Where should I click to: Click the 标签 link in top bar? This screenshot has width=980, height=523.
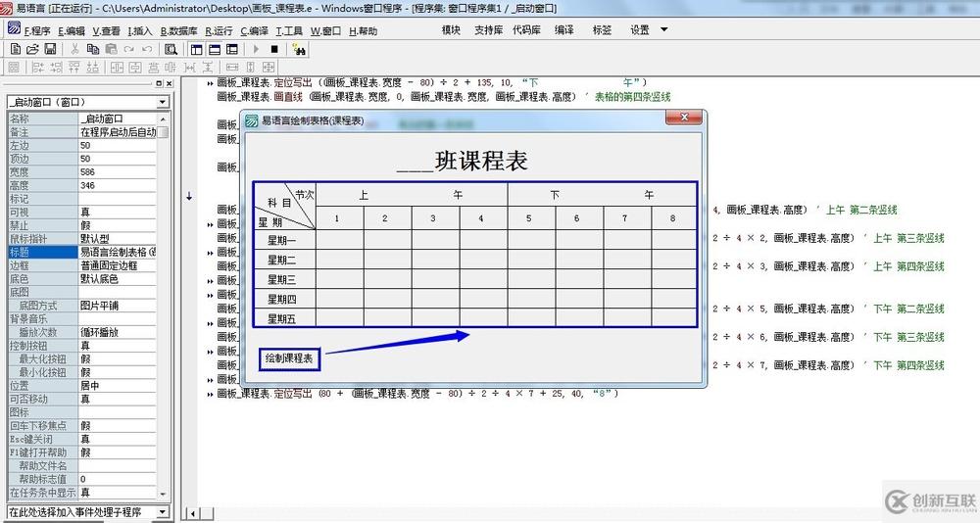(602, 29)
